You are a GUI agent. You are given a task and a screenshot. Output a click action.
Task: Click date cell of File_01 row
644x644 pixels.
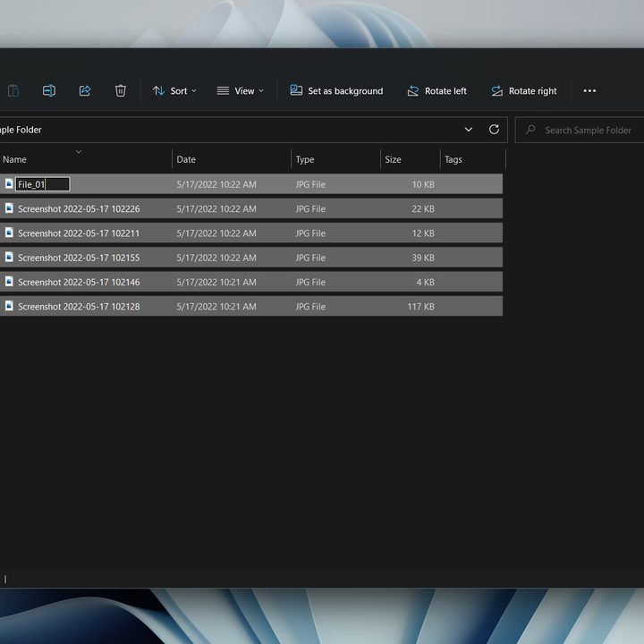[x=216, y=184]
